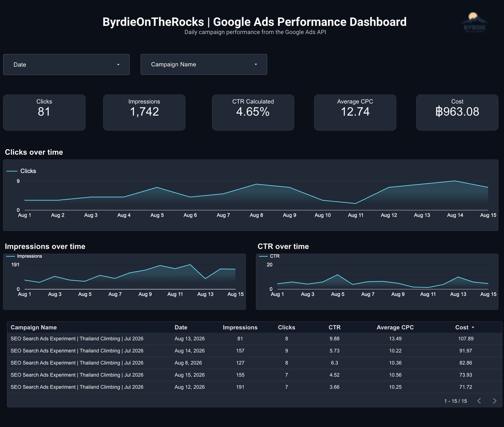Viewport: 504px width, 427px height.
Task: Click the cost value 107.89
Action: click(x=466, y=338)
